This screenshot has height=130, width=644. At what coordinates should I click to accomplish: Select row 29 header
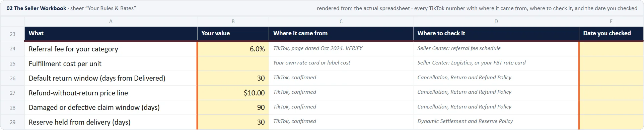tap(12, 122)
